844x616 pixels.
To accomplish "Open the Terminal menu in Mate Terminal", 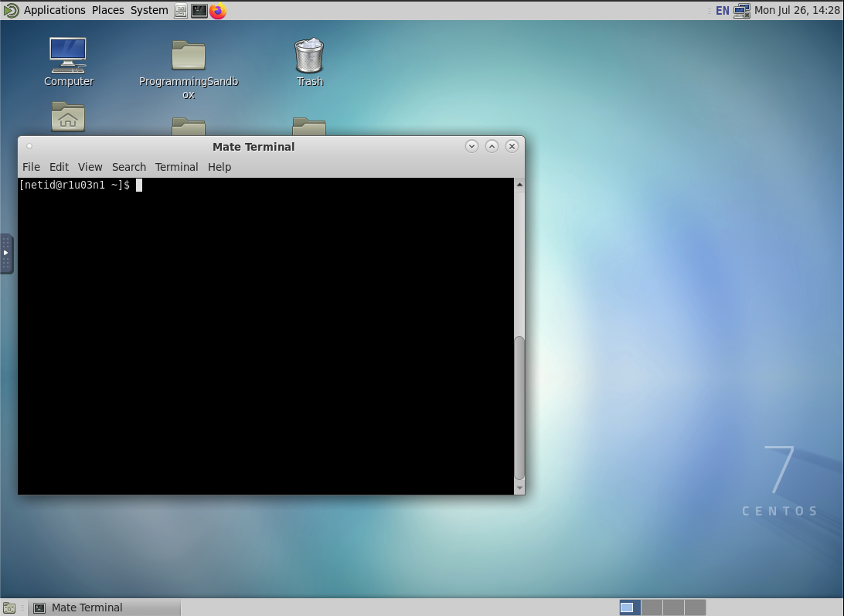I will [176, 167].
